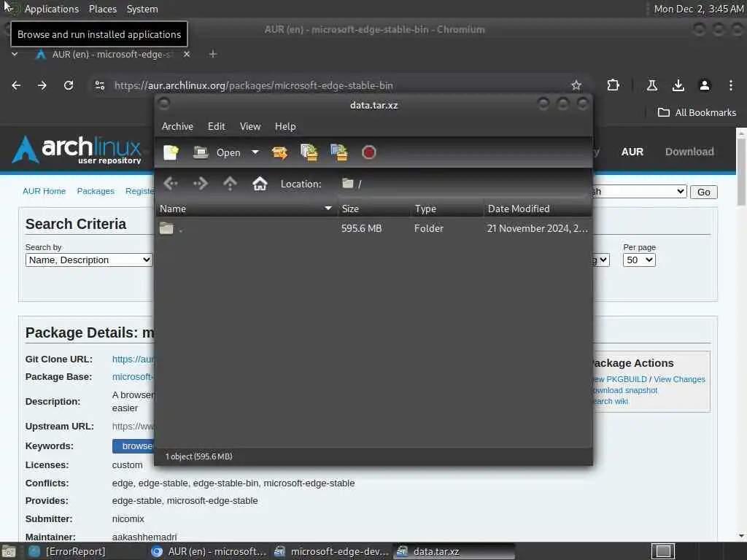This screenshot has width=747, height=560.
Task: Expand the Open recent dropdown arrow
Action: (255, 152)
